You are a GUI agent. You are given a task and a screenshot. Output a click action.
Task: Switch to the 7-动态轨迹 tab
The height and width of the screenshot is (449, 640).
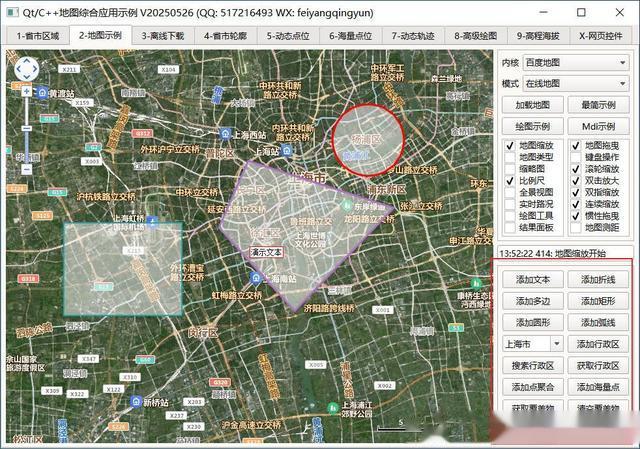413,36
